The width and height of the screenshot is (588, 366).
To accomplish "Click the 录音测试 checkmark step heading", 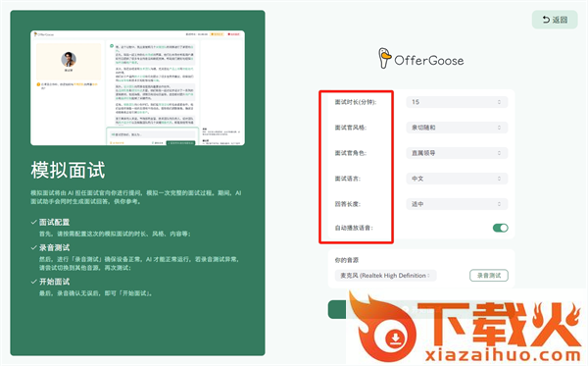I will pyautogui.click(x=50, y=247).
